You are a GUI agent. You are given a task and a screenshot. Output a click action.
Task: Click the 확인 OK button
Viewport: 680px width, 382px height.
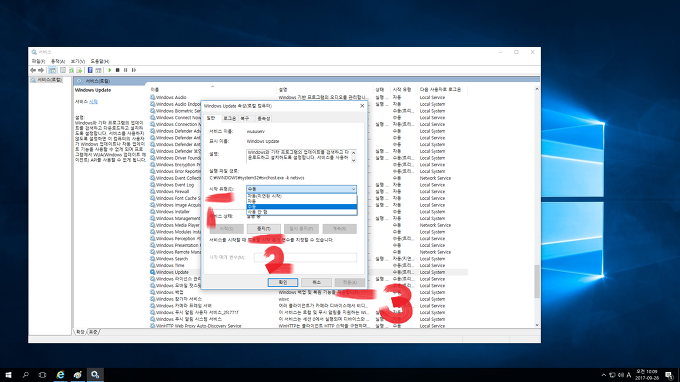tap(283, 282)
